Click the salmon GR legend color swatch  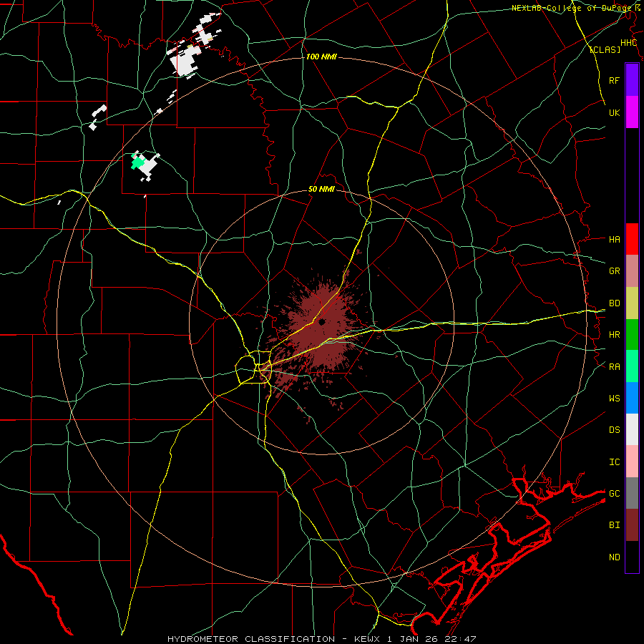pos(632,271)
